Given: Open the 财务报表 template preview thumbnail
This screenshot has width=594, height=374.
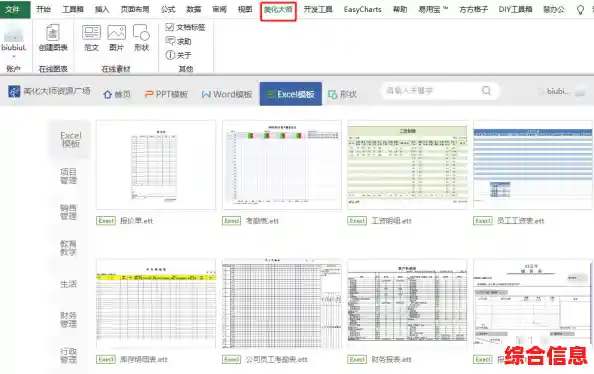Looking at the screenshot, I should point(407,304).
